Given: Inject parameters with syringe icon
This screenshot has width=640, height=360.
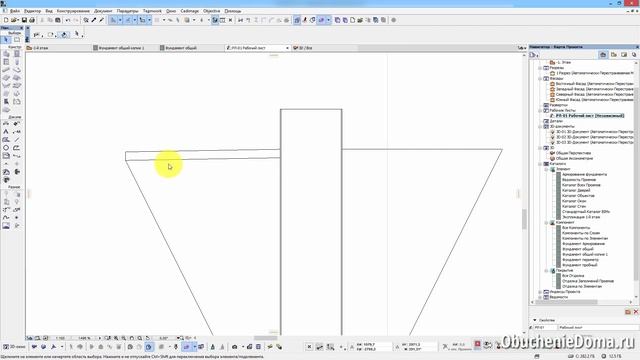Looking at the screenshot, I should pos(102,20).
